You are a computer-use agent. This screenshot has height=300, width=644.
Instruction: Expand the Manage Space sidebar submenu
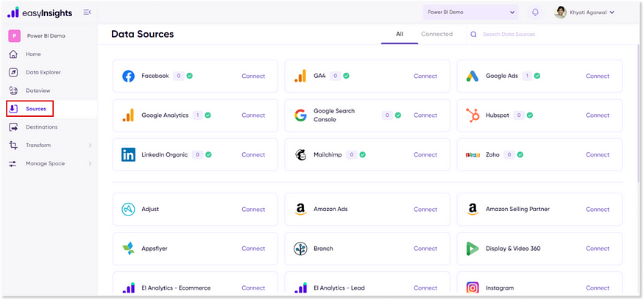[90, 163]
